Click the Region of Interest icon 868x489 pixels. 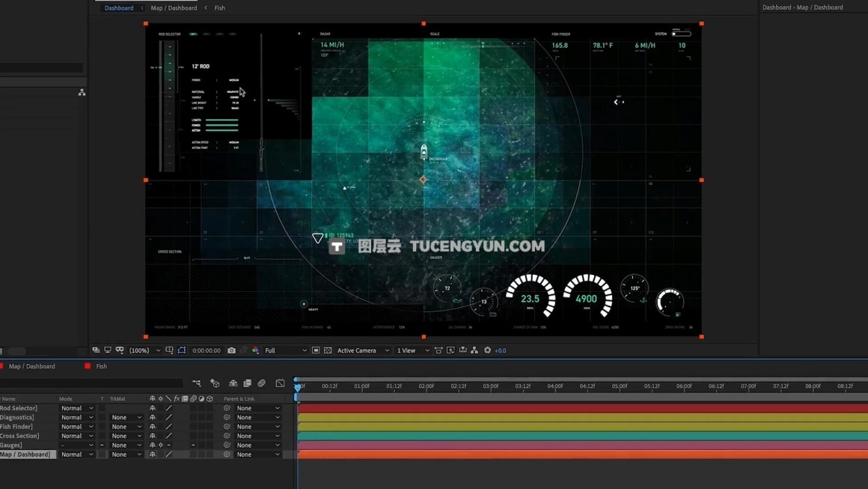[x=316, y=350]
